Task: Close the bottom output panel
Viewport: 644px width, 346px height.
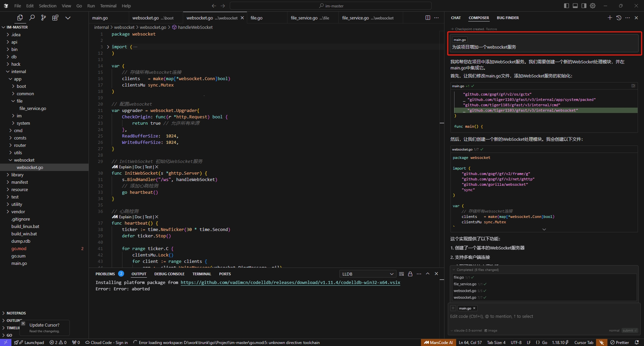Action: 436,274
